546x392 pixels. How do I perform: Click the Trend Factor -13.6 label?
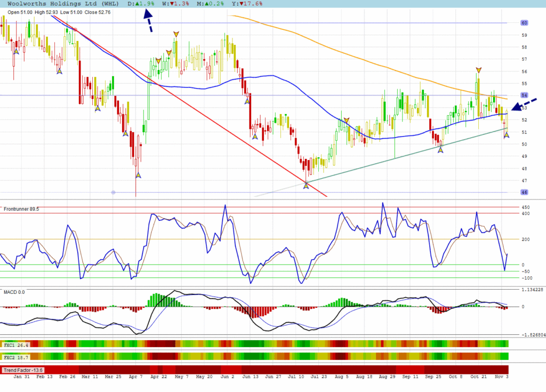pyautogui.click(x=22, y=370)
